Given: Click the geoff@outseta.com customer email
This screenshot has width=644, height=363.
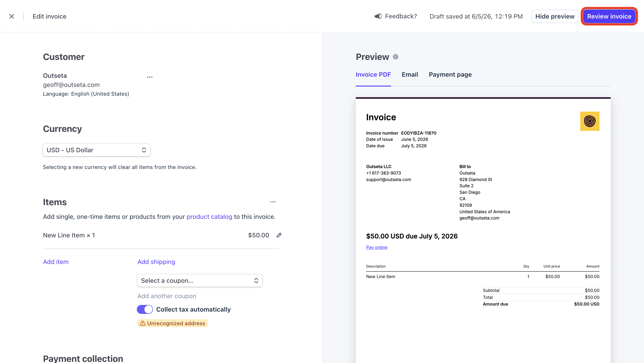Looking at the screenshot, I should click(71, 85).
